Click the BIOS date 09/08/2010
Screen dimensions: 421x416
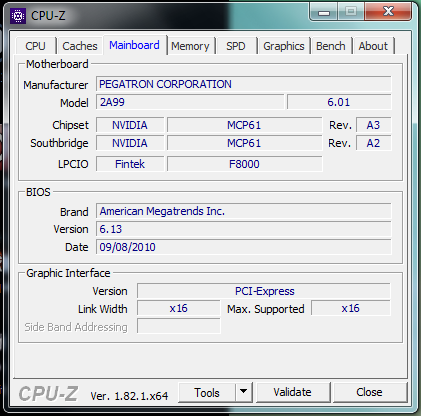(244, 247)
